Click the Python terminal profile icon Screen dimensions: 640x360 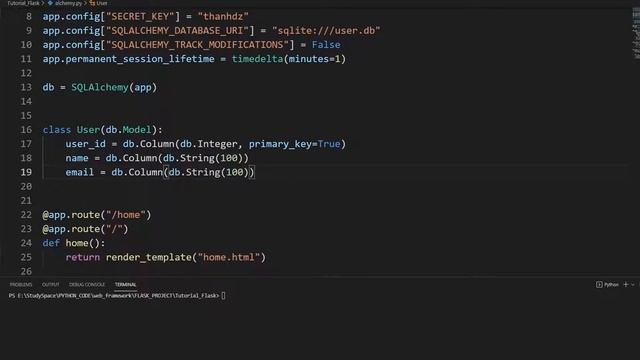point(599,284)
